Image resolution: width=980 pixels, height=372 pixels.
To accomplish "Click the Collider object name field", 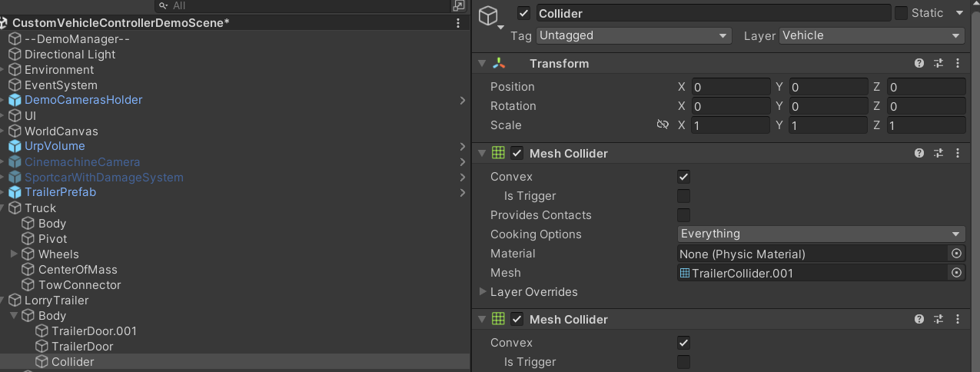I will [x=712, y=13].
